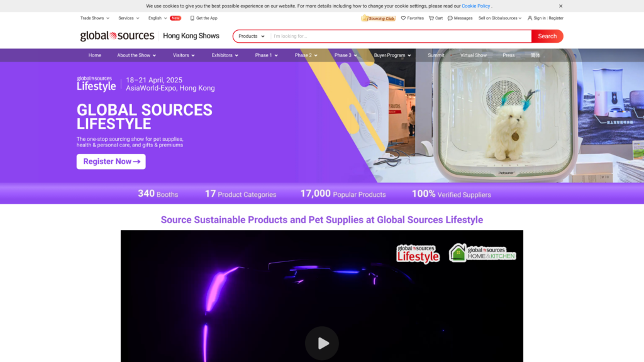
Task: Click the New badge beside English
Action: (175, 18)
